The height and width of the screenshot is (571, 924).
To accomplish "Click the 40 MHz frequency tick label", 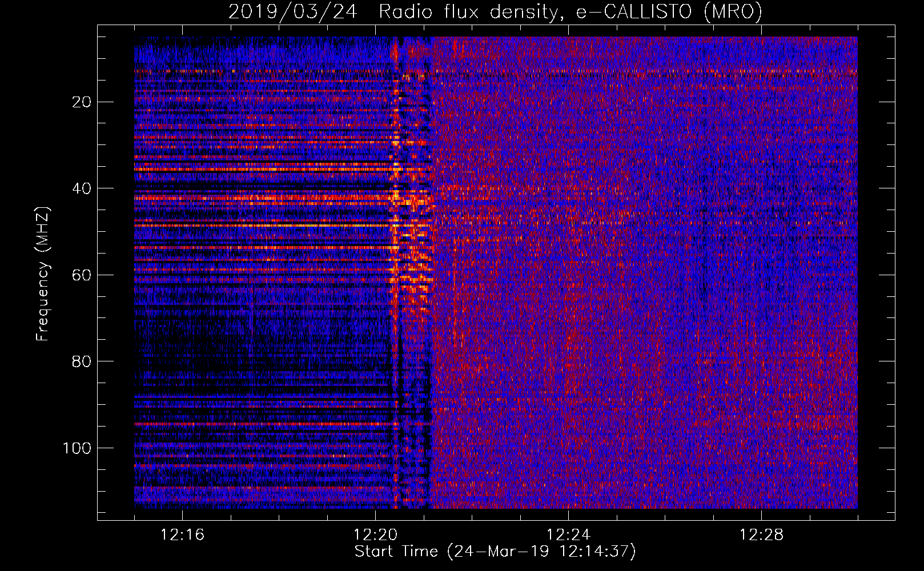I will [82, 188].
